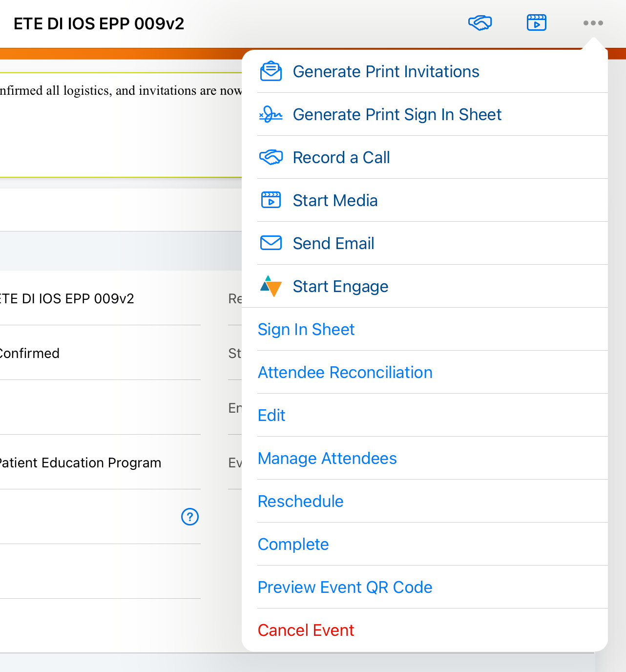The width and height of the screenshot is (626, 672).
Task: Mark the event as Complete
Action: click(293, 545)
